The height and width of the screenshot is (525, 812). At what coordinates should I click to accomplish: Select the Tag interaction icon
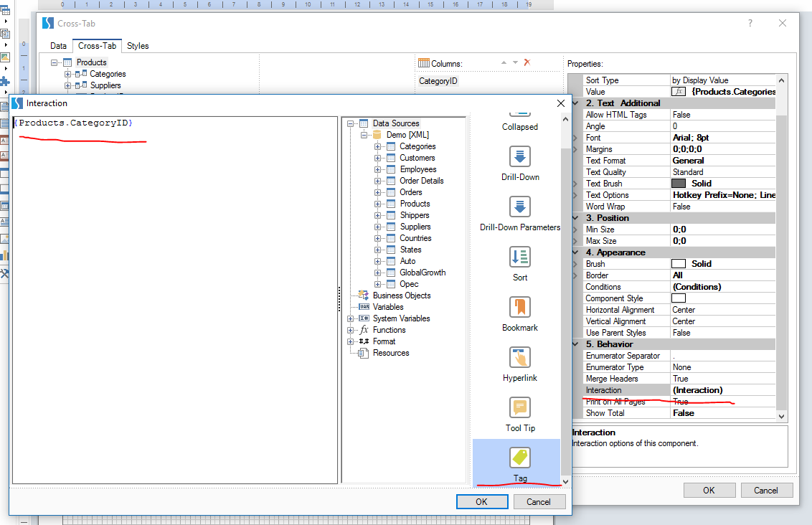pyautogui.click(x=520, y=458)
